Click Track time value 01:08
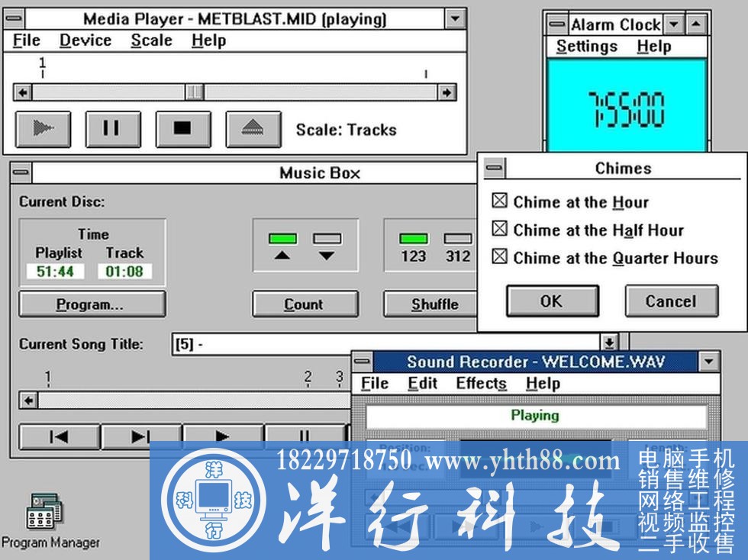Screen dimensions: 748x560 (124, 272)
